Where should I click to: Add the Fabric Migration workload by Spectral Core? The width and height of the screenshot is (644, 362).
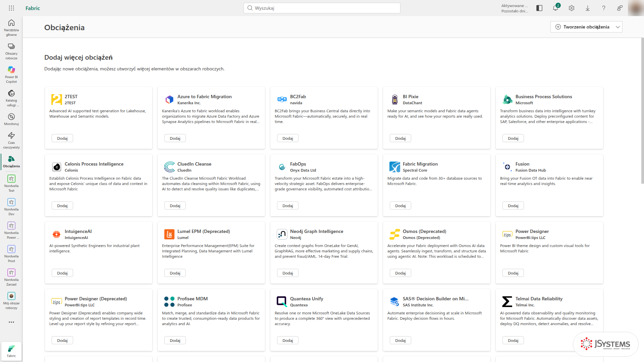[x=400, y=206]
